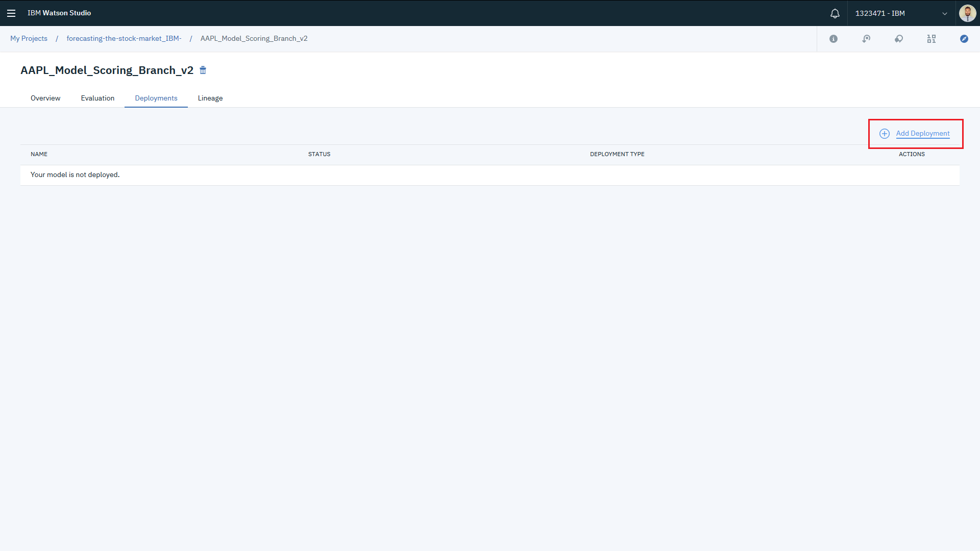Expand the 1323471 - IBM account dropdown
Viewport: 980px width, 551px height.
[x=880, y=13]
